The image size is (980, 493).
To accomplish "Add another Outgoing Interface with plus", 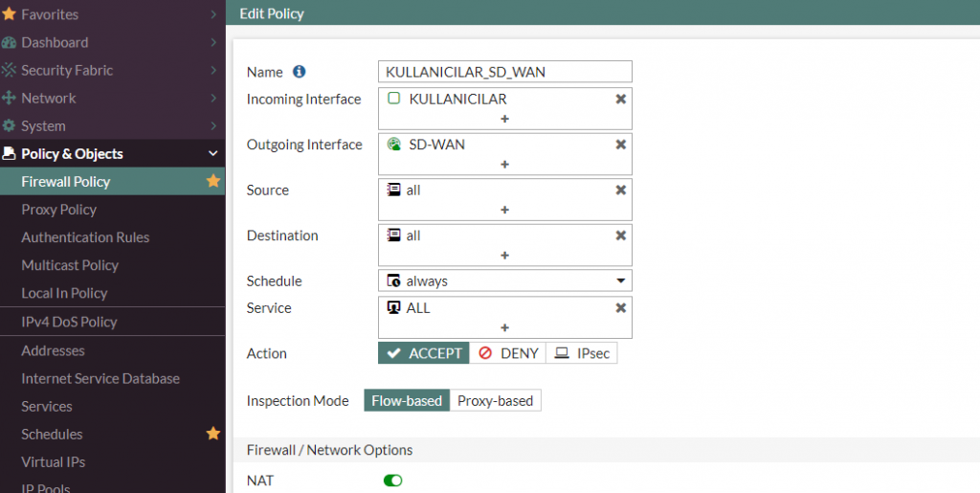I will pyautogui.click(x=505, y=165).
